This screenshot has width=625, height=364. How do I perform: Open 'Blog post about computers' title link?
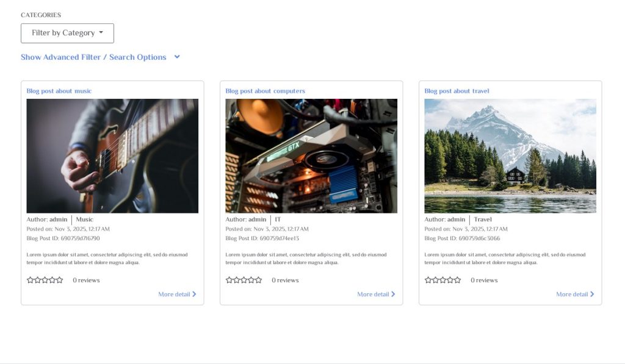[x=265, y=91]
